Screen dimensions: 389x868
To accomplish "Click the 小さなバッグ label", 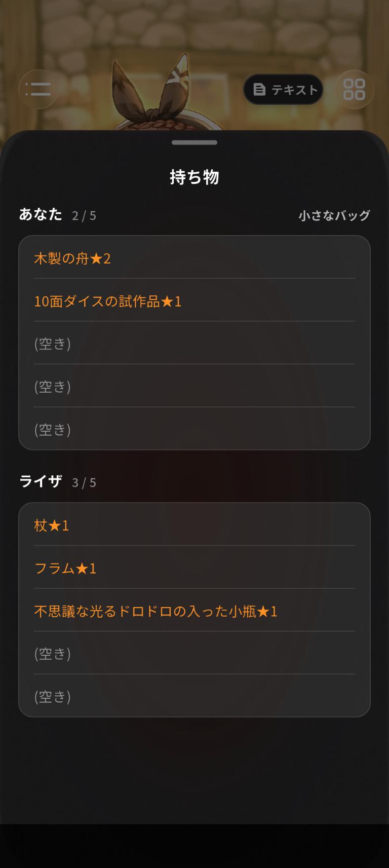I will 334,215.
